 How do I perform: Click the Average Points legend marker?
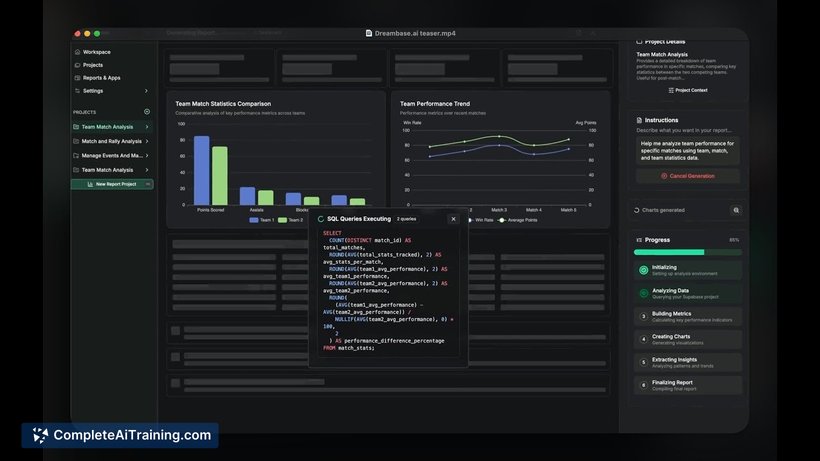(x=502, y=220)
